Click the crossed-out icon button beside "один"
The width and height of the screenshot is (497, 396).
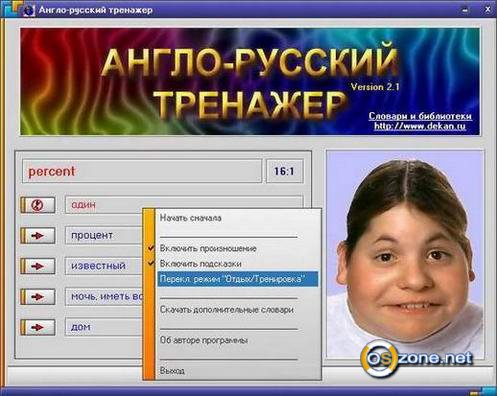coord(38,205)
